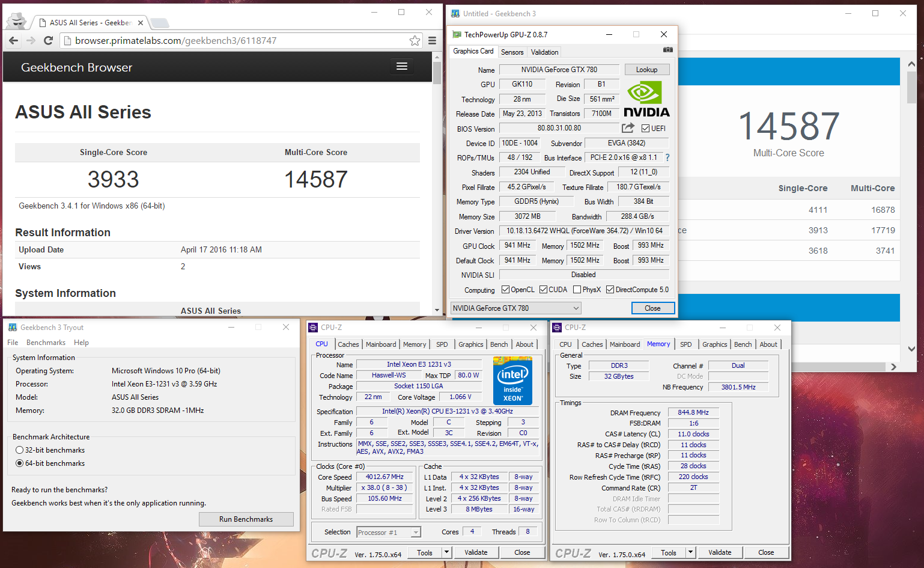Close the ASUS All Series browser tab

coord(141,23)
